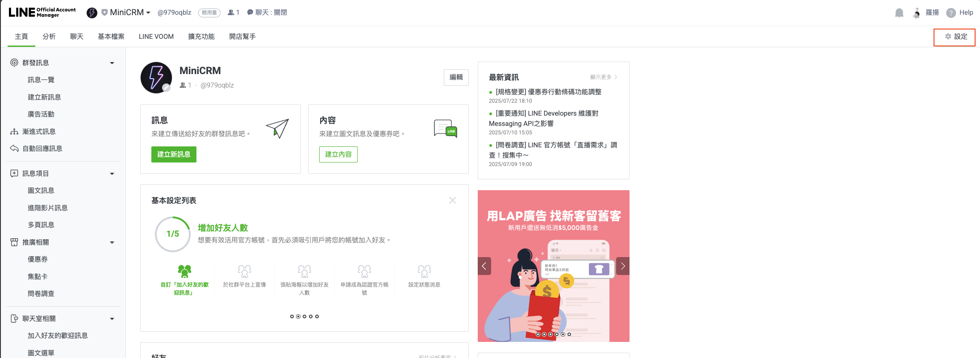The width and height of the screenshot is (980, 358).
Task: Click the set status message icon
Action: point(424,271)
